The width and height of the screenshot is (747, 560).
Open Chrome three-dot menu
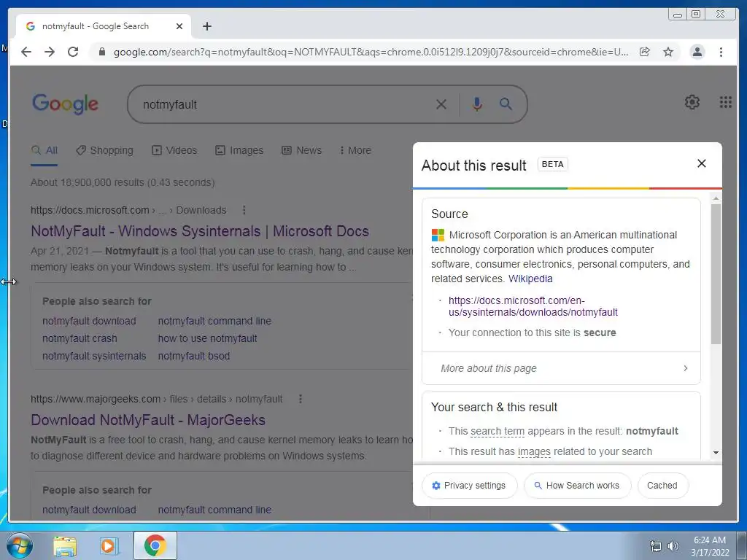[721, 52]
